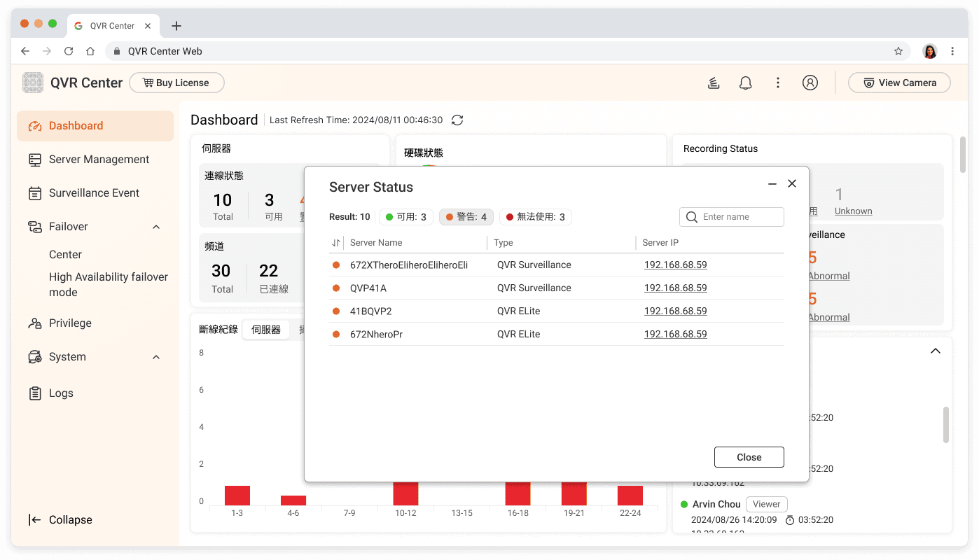Collapse the System sidebar group chevron
The width and height of the screenshot is (979, 560).
pyautogui.click(x=156, y=357)
